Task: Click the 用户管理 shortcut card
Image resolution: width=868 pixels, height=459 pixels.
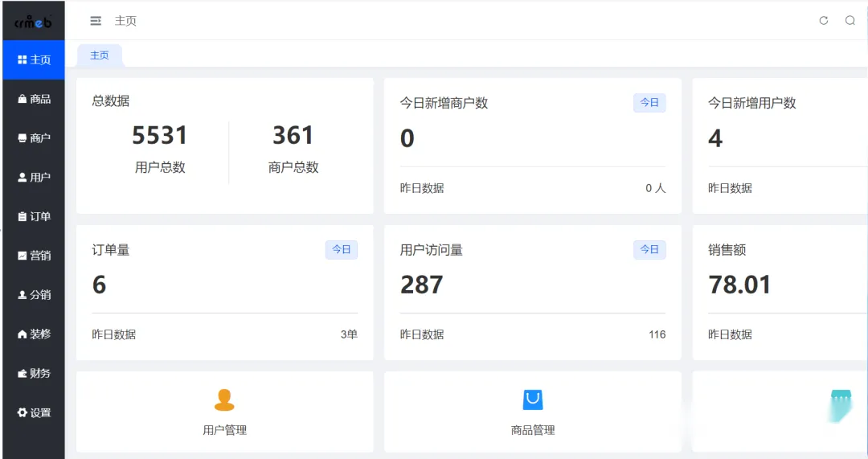Action: pos(225,412)
